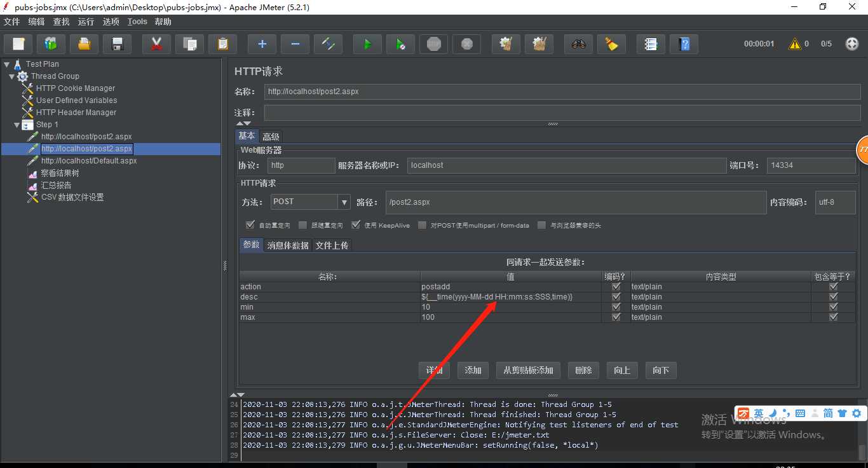Collapse all nodes with the minus icon

[x=295, y=44]
